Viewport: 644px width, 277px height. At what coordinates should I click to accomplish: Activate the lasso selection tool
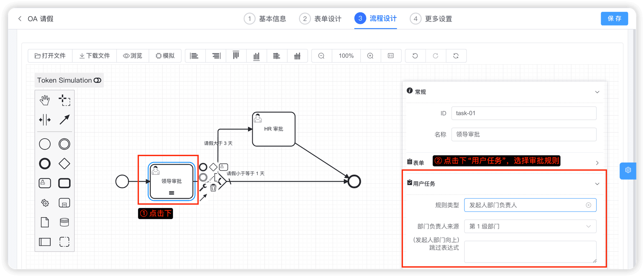(64, 100)
